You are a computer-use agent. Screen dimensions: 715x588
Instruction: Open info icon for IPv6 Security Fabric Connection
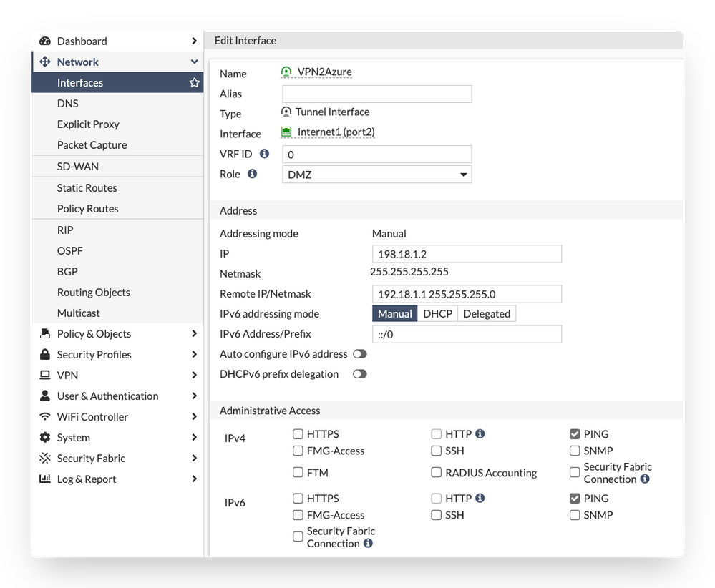coord(368,543)
